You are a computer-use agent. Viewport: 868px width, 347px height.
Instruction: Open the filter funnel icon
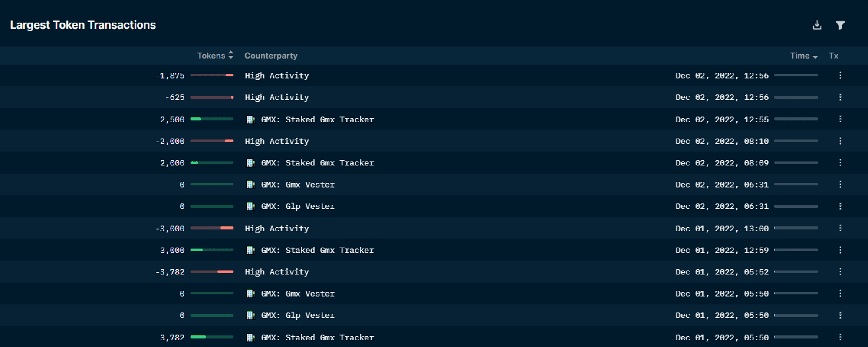pos(840,25)
